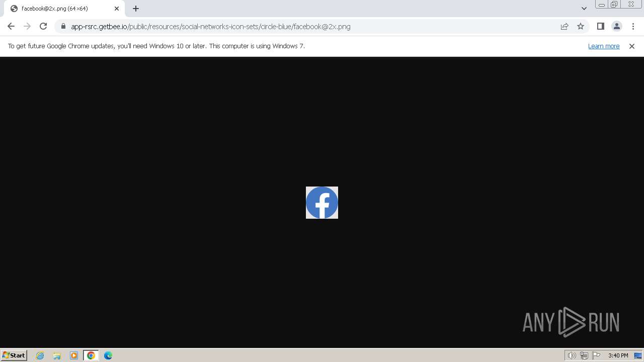This screenshot has height=362, width=644.
Task: Select the facebook@2x.png (64×64) tab
Action: pos(64,9)
